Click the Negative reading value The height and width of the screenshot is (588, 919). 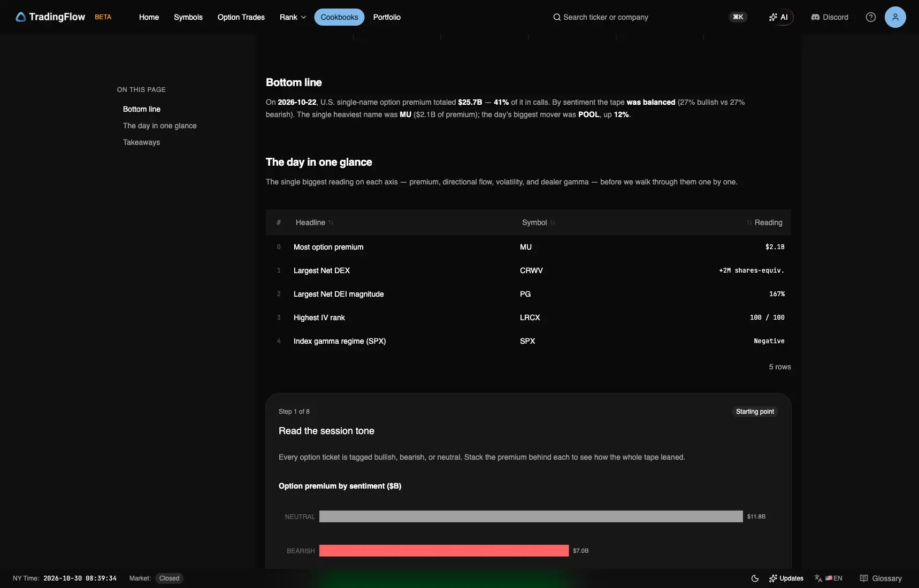pyautogui.click(x=769, y=341)
